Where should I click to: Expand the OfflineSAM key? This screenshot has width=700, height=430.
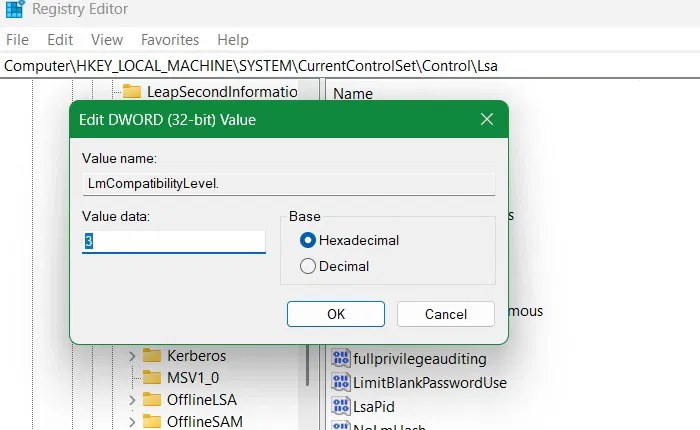(x=132, y=422)
